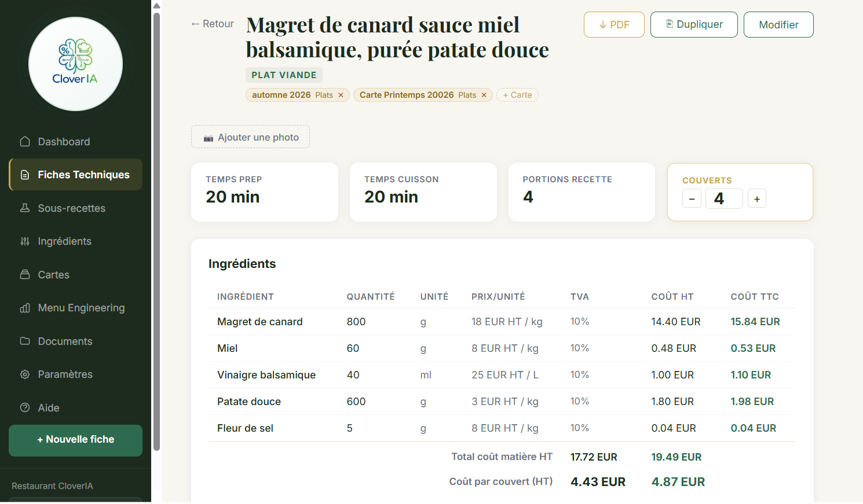This screenshot has width=863, height=504.
Task: Open Paramètres settings
Action: tap(75, 374)
